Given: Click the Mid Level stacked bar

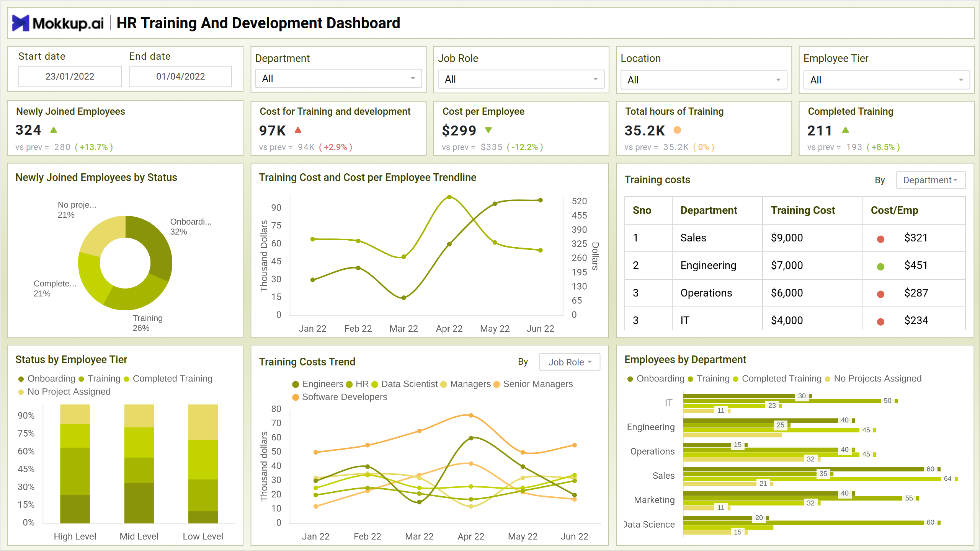Looking at the screenshot, I should 139,464.
